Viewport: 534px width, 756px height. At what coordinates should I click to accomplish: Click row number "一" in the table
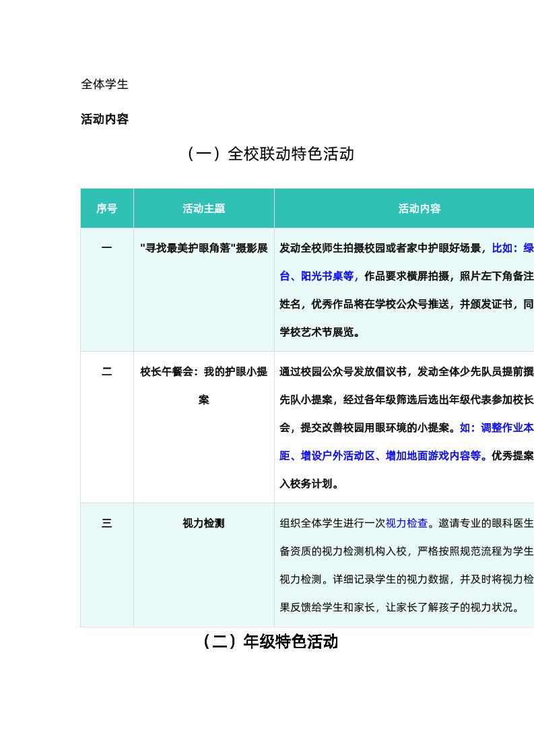[x=106, y=248]
